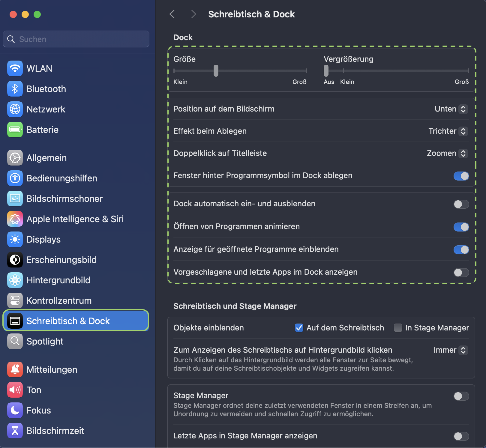The image size is (486, 448).
Task: Open WLAN settings via its icon
Action: point(15,68)
